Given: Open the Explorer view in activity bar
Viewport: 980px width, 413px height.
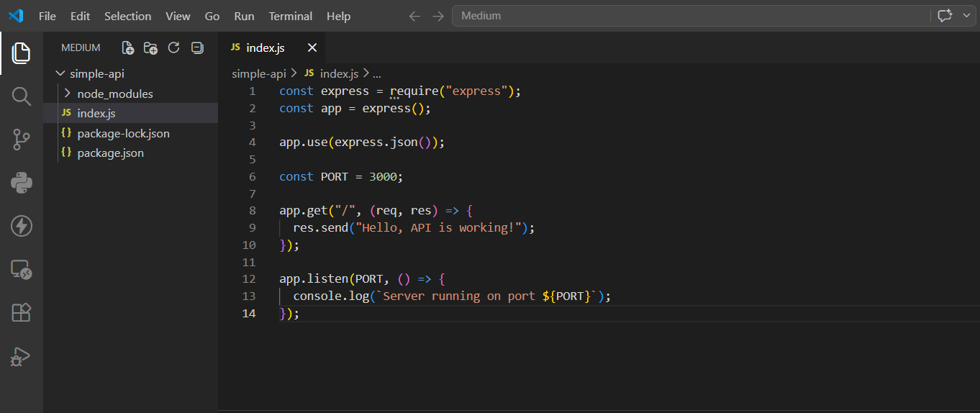Looking at the screenshot, I should (22, 53).
